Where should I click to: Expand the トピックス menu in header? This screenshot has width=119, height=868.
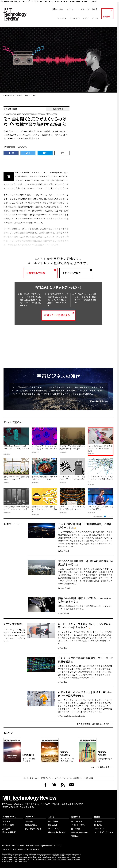(x=61, y=18)
